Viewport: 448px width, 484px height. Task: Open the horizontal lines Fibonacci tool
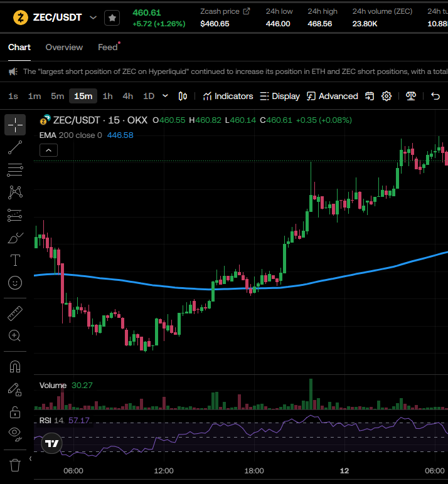(15, 170)
